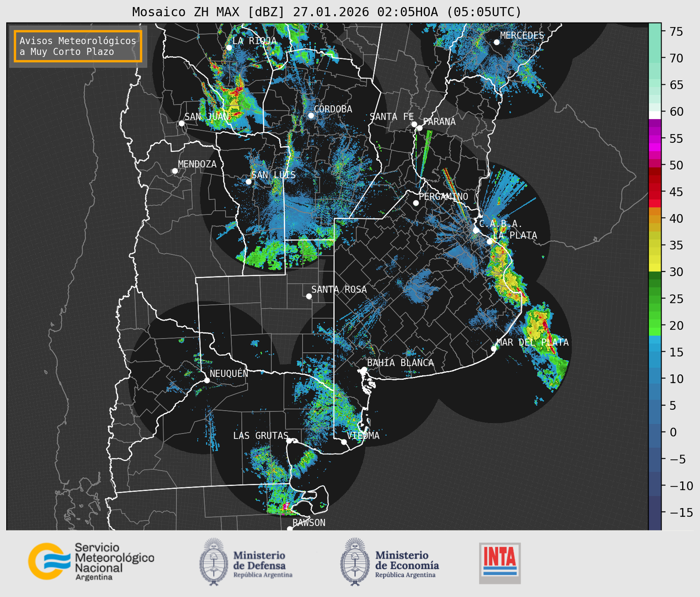Click the Ministerio de Defensa emblem

pos(213,562)
